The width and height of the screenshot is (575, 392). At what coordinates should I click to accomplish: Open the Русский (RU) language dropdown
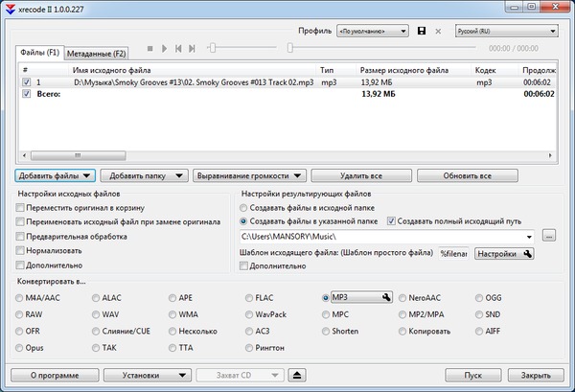506,32
